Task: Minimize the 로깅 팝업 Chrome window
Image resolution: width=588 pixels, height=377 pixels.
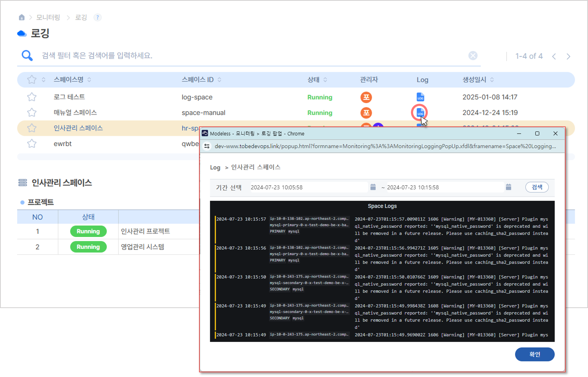Action: (519, 133)
